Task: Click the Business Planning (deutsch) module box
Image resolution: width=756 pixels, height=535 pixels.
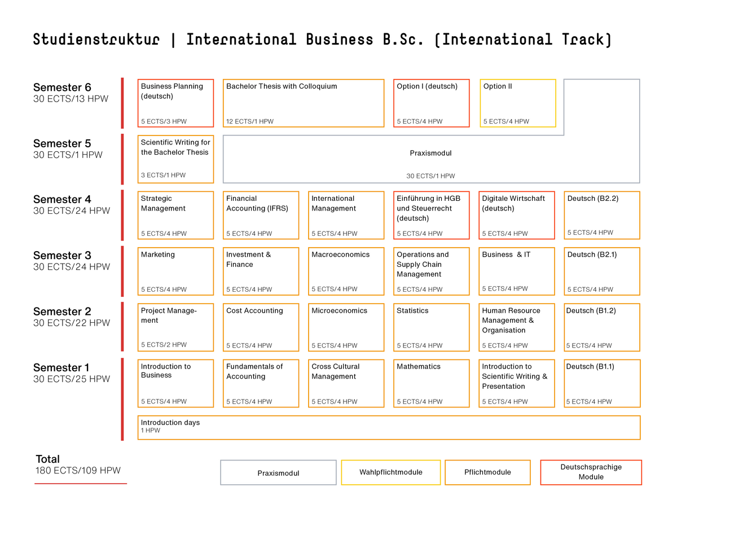Action: [175, 103]
